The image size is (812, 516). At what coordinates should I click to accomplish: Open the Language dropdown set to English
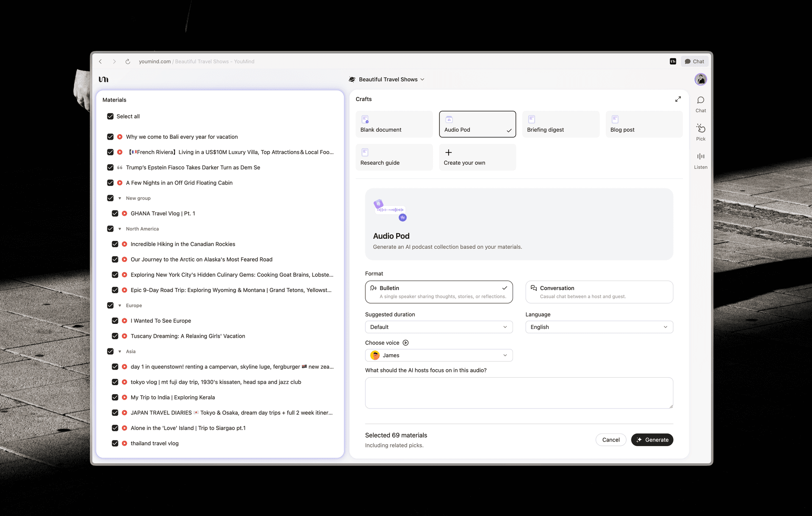tap(599, 327)
